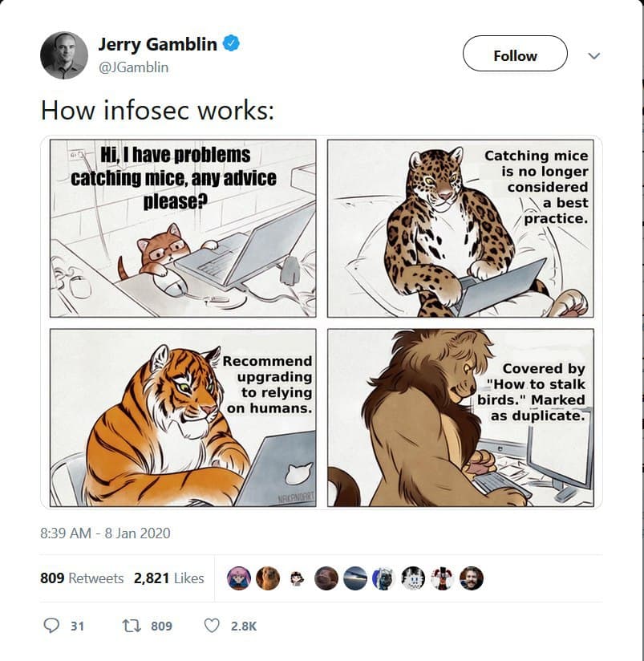Open Jerry Gamblin's profile avatar
Viewport: 644px width, 661px height.
[68, 51]
